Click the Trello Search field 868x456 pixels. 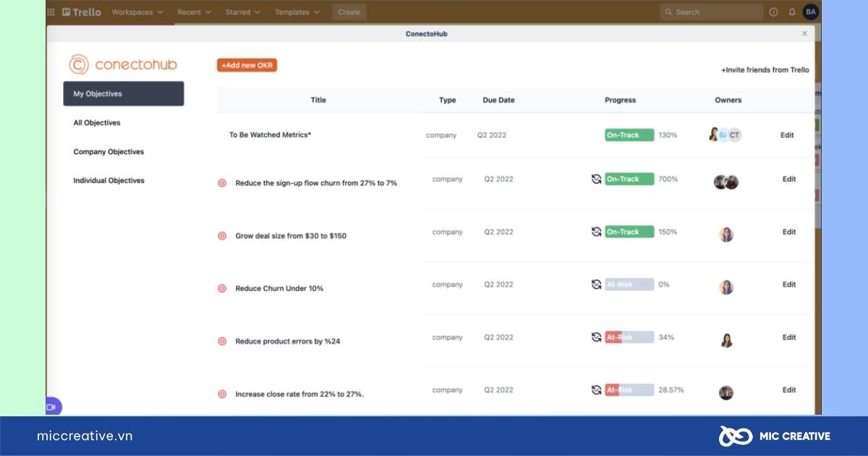711,12
